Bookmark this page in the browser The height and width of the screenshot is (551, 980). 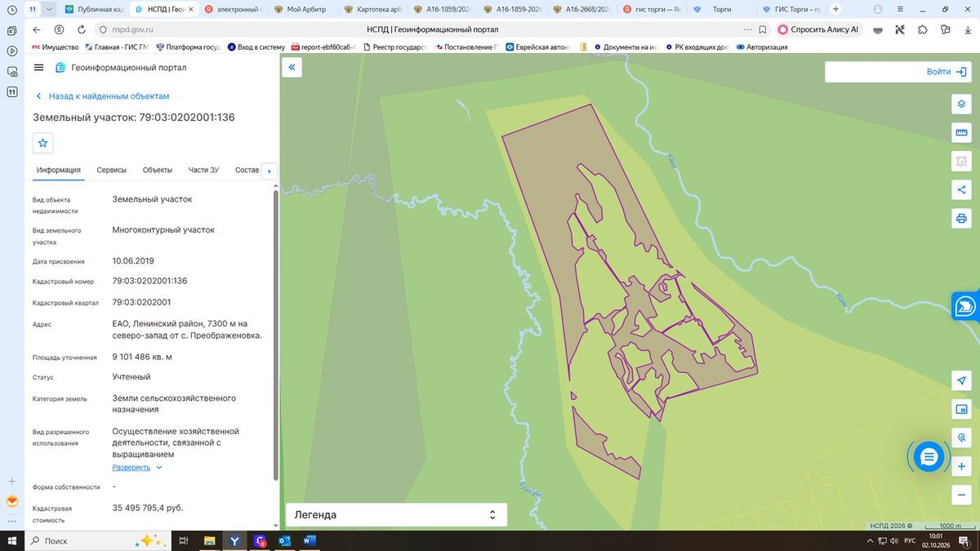pos(762,29)
